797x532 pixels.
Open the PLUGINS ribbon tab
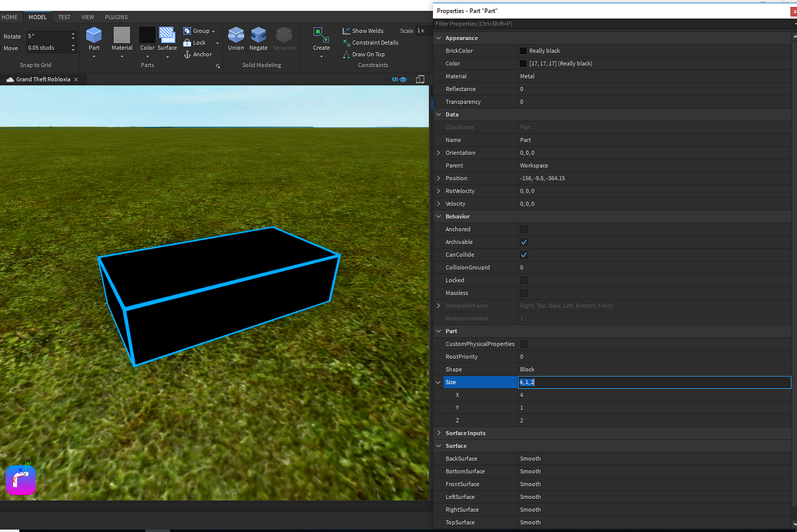pos(116,16)
